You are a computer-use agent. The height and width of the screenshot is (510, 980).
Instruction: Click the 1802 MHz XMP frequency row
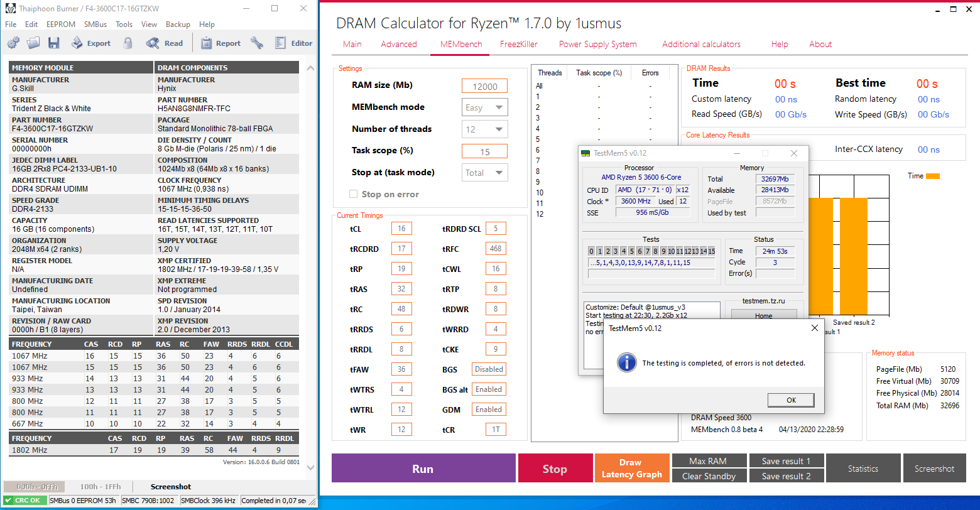[154, 450]
